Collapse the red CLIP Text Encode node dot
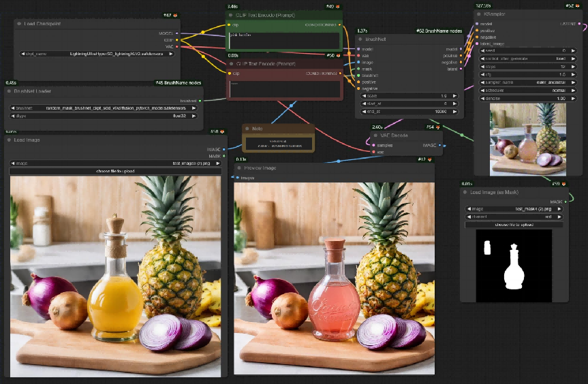The image size is (588, 384). coord(231,64)
